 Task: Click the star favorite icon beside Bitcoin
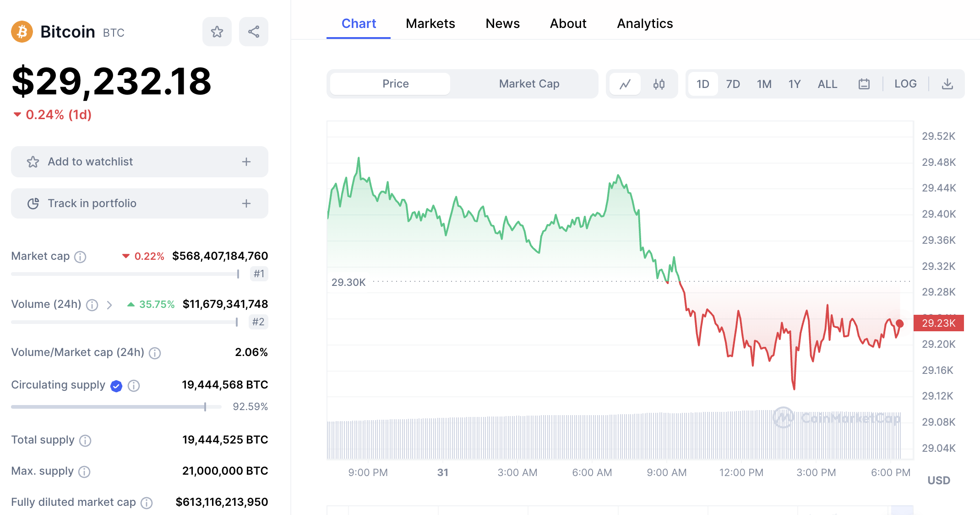(217, 32)
